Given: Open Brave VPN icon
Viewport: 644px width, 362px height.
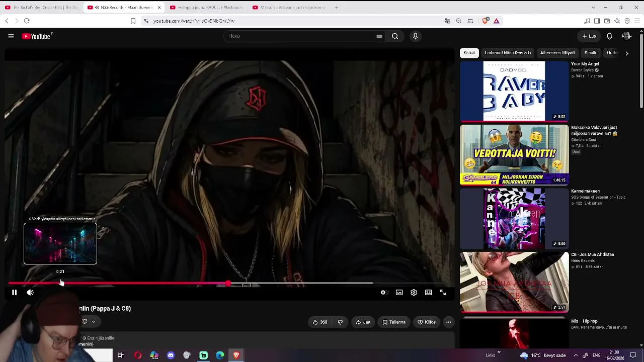Looking at the screenshot, I should click(x=627, y=21).
